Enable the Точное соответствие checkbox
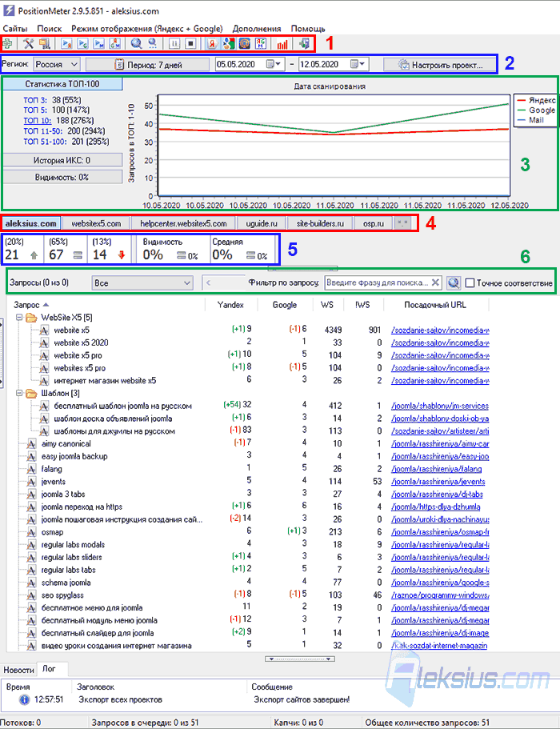Image resolution: width=560 pixels, height=729 pixels. (470, 283)
